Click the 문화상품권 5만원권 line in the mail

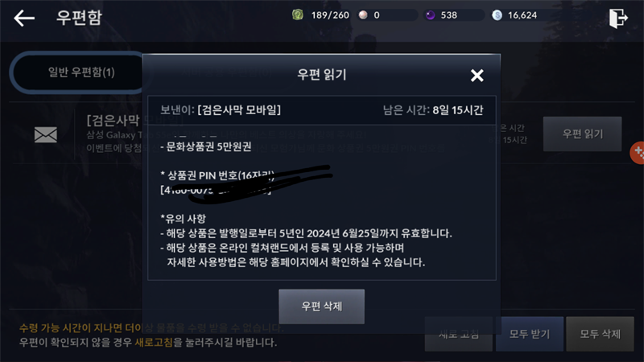[206, 147]
